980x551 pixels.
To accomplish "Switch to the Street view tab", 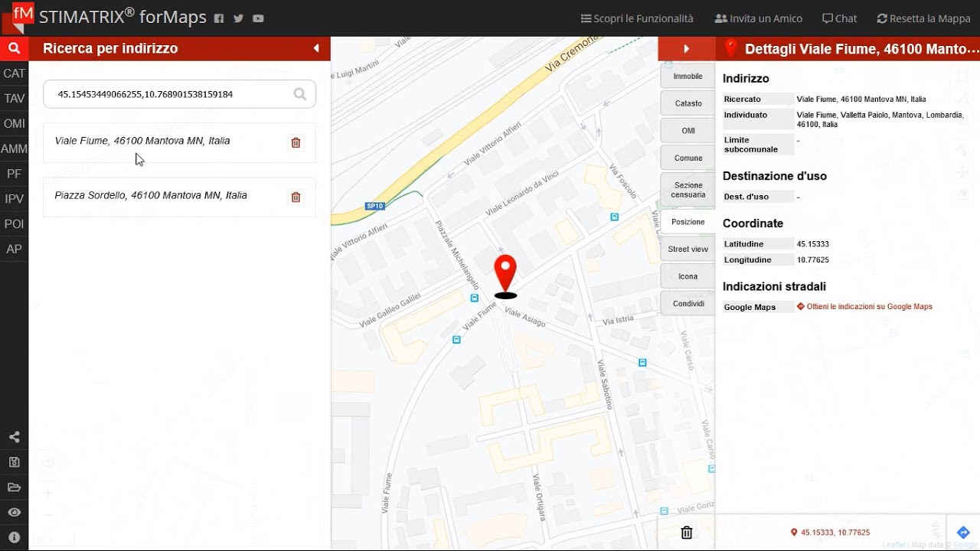I will pyautogui.click(x=688, y=249).
